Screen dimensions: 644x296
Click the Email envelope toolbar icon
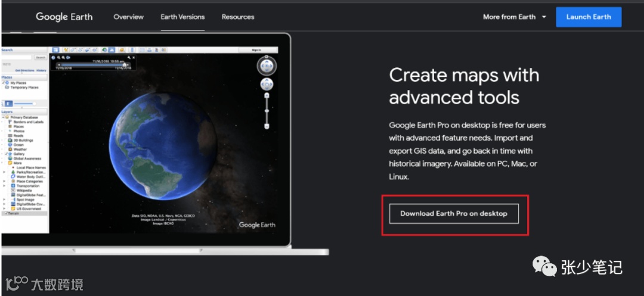[143, 50]
